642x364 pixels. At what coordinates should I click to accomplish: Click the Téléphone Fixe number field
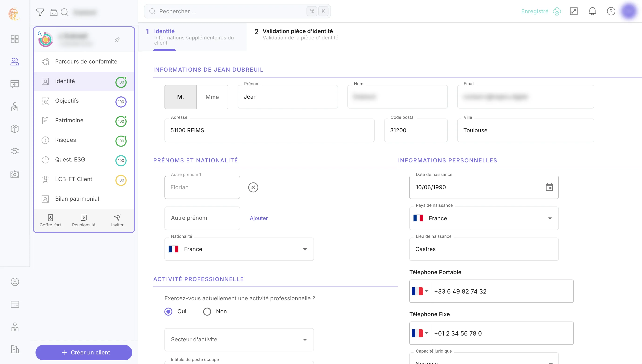[x=502, y=333]
